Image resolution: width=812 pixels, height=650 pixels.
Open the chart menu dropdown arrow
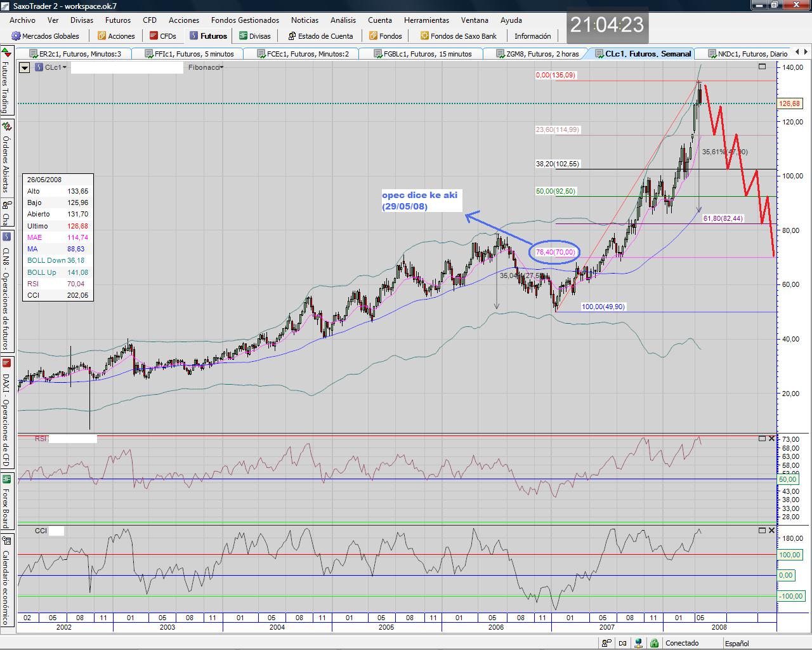click(x=24, y=67)
